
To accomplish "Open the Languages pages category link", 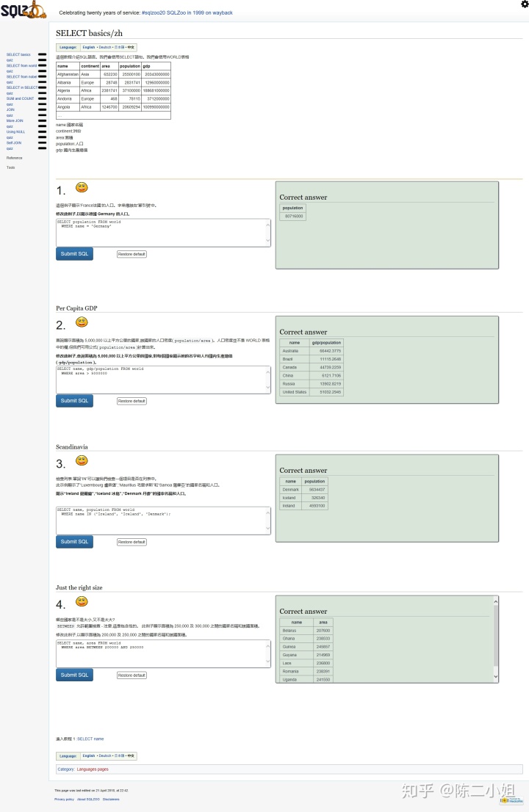I will 93,769.
